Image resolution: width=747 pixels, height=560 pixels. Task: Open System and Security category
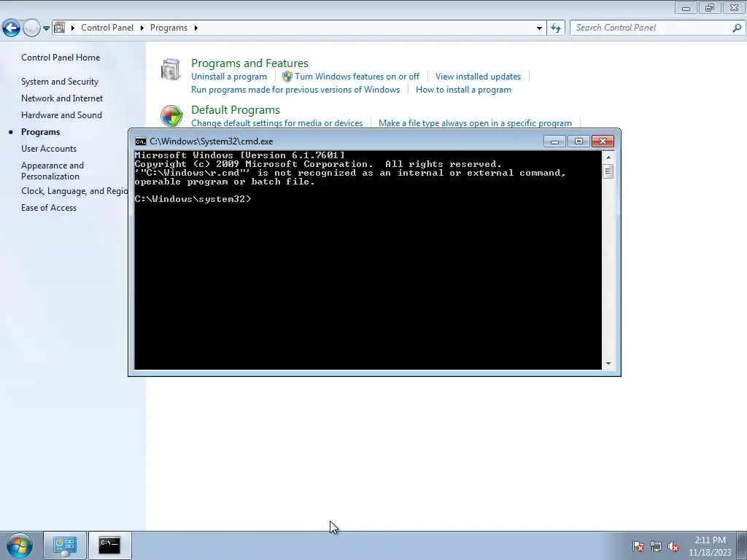(x=60, y=82)
